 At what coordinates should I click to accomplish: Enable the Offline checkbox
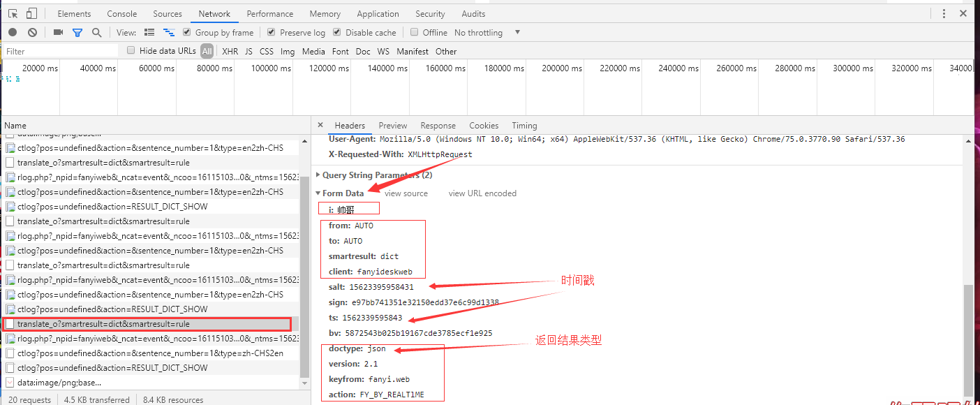414,32
